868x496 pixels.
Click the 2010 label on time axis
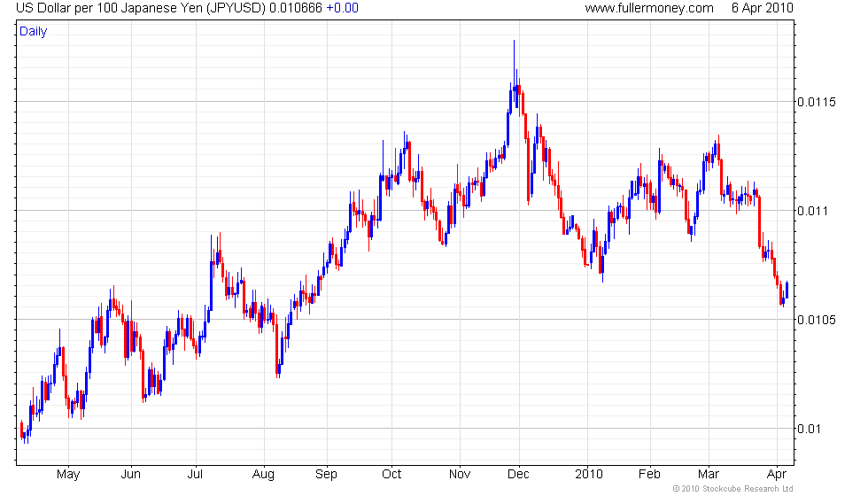(x=588, y=475)
